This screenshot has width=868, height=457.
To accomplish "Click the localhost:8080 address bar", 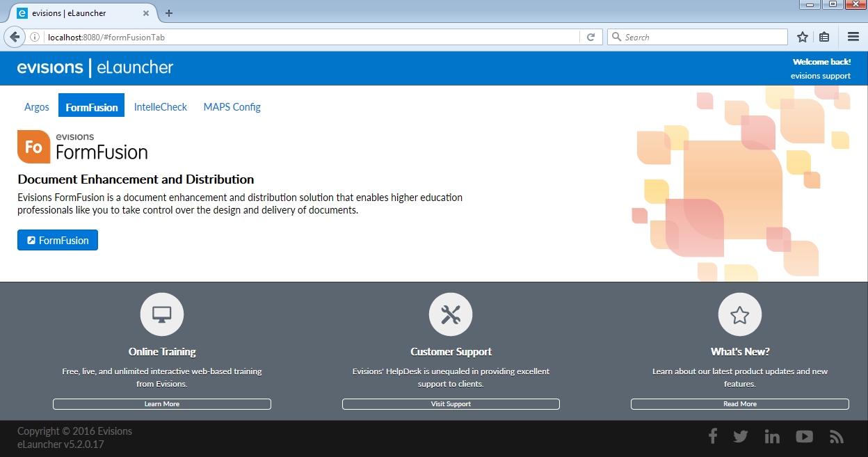I will (312, 37).
